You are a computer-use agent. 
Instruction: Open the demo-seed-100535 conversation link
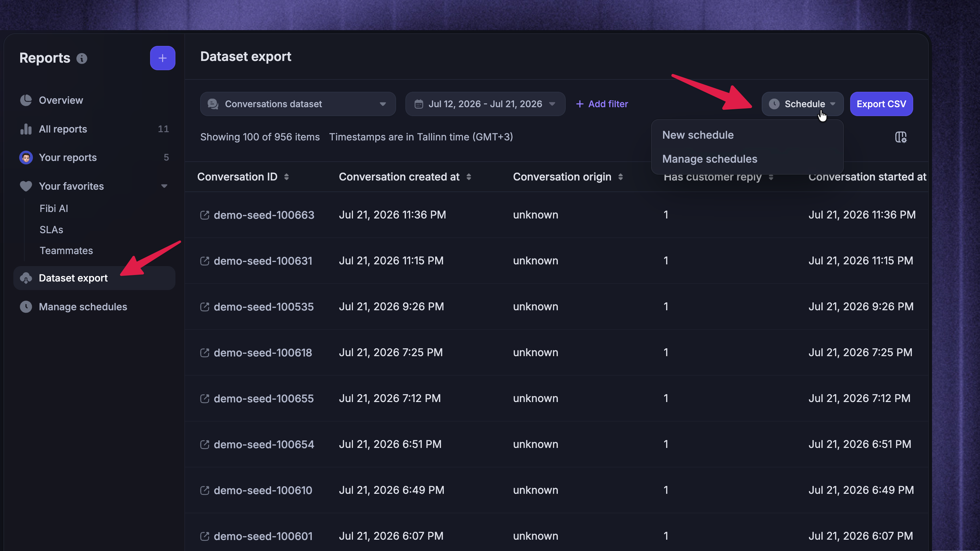[264, 307]
